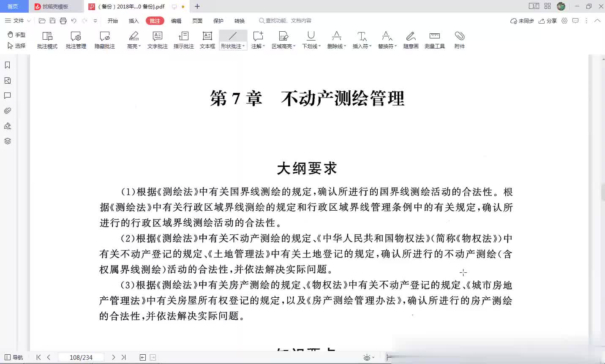Switch to the 找稻壳模板 tab
Screen dimensions: 605x364
click(x=55, y=6)
